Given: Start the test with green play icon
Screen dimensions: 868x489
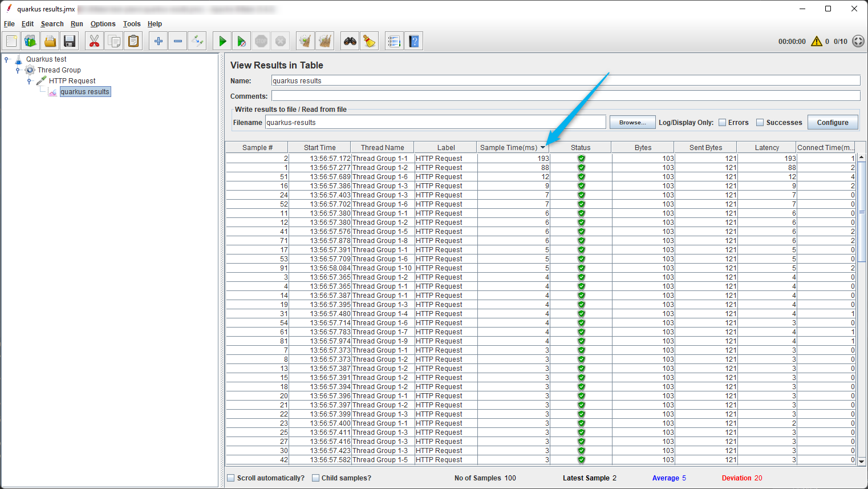Looking at the screenshot, I should pos(222,41).
